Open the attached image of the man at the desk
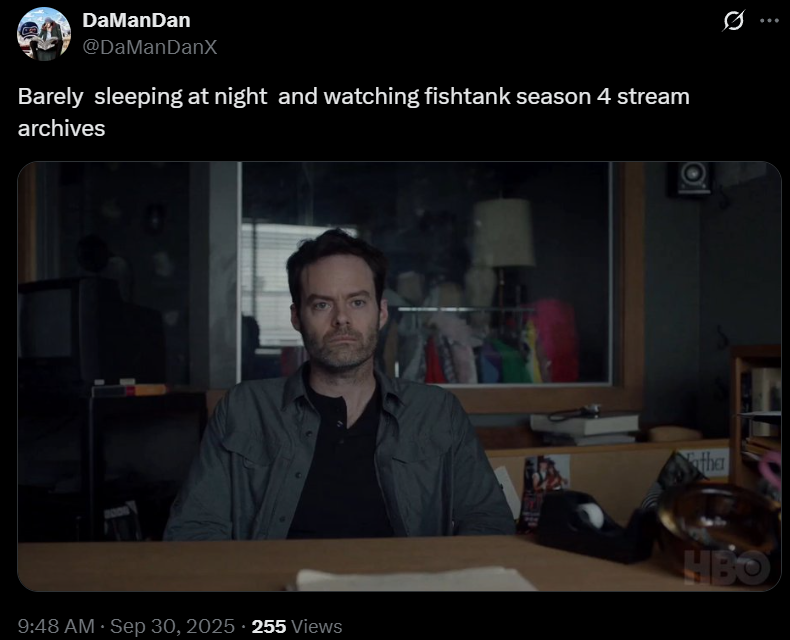 (399, 376)
